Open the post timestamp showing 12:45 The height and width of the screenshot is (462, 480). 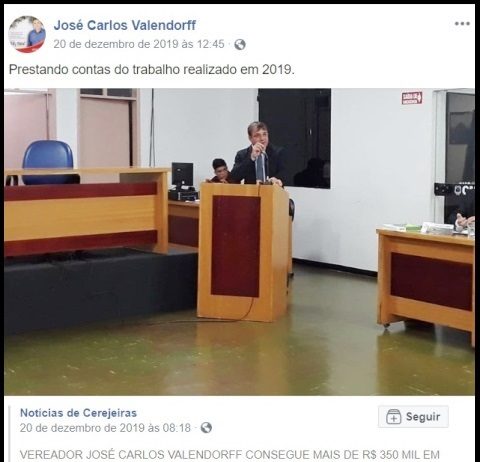(x=139, y=44)
